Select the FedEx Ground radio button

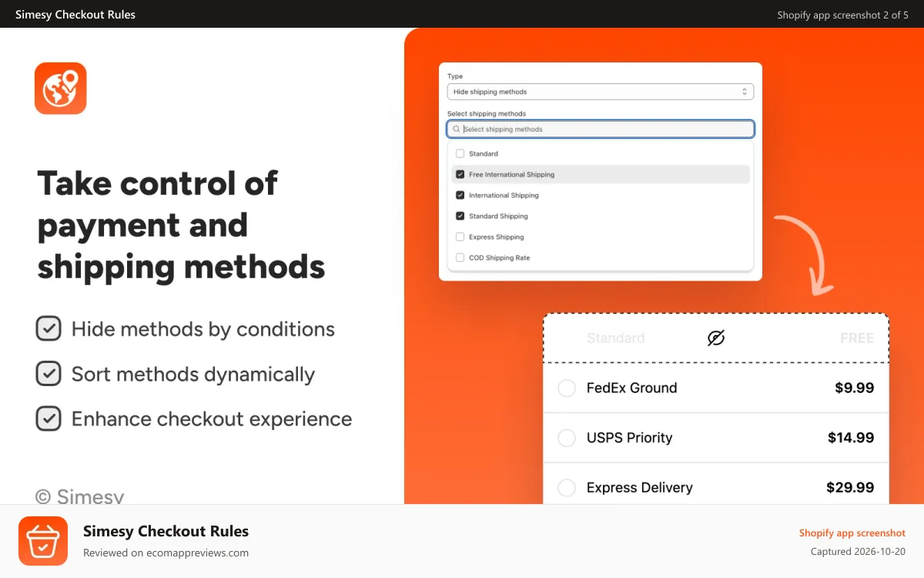(x=567, y=388)
